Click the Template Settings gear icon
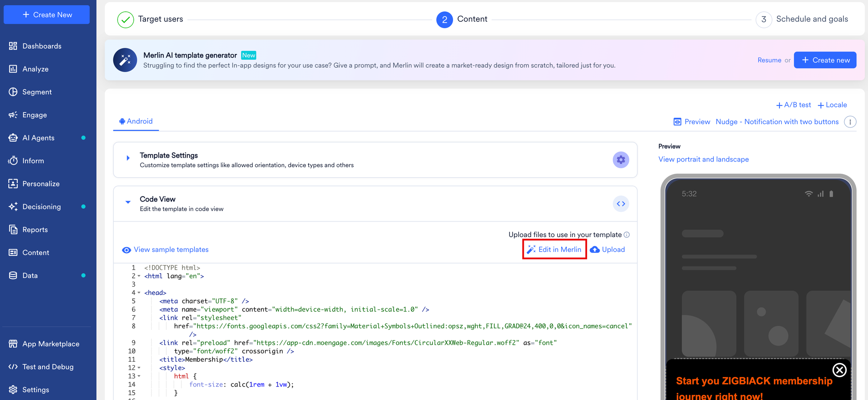868x400 pixels. pyautogui.click(x=621, y=160)
